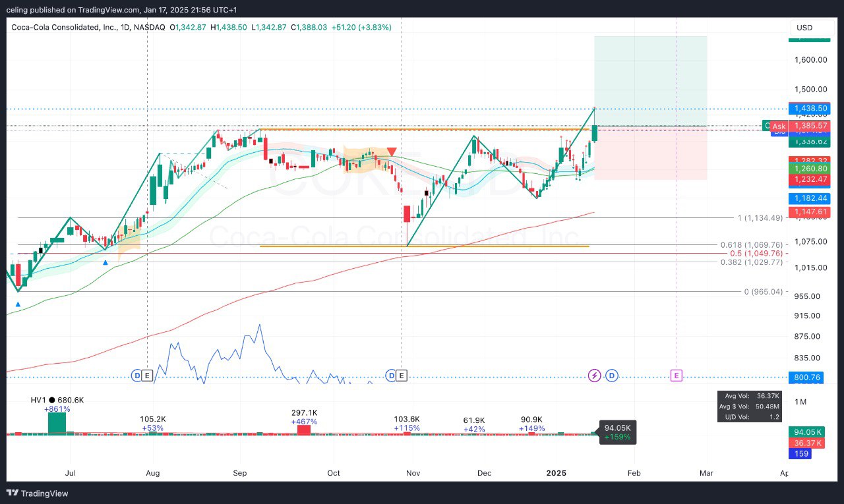Click the 1,438.50 high price label
The image size is (844, 504).
point(808,108)
